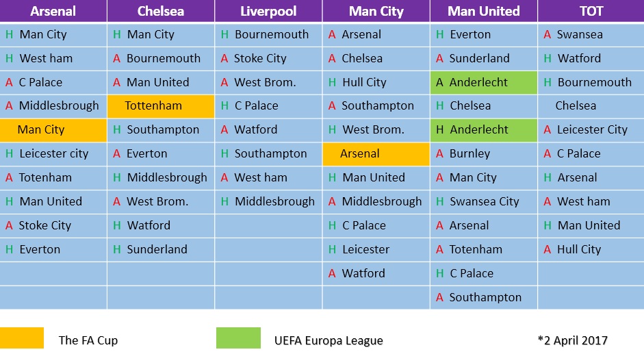Click the green Europa League legend swatch
The height and width of the screenshot is (354, 644).
point(238,339)
